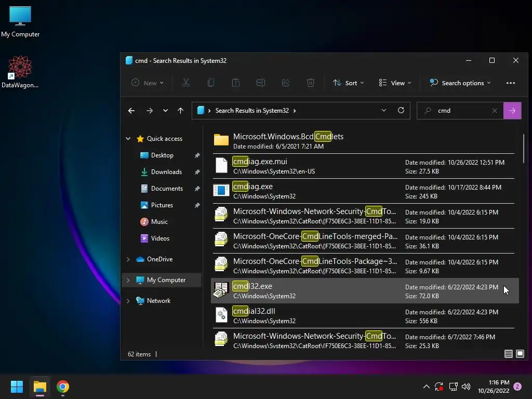Open the Windows Start menu

(17, 387)
